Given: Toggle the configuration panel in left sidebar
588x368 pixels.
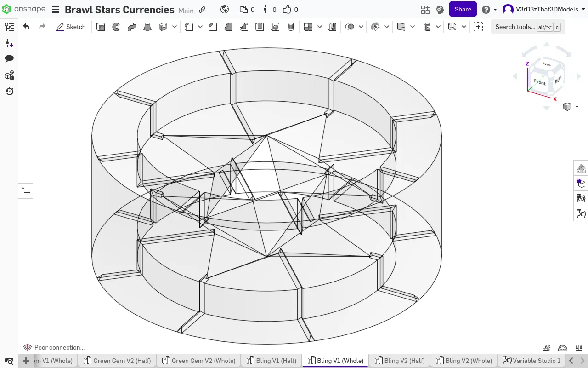Looking at the screenshot, I should [x=9, y=75].
